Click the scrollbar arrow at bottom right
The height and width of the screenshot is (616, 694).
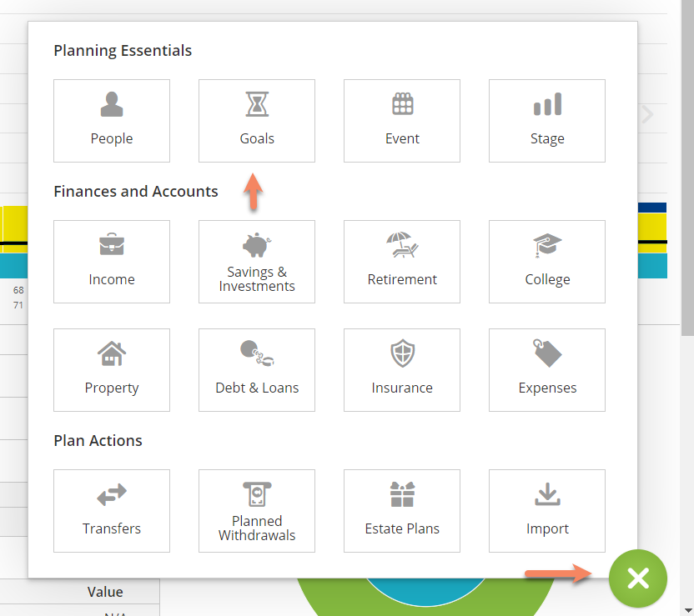687,609
